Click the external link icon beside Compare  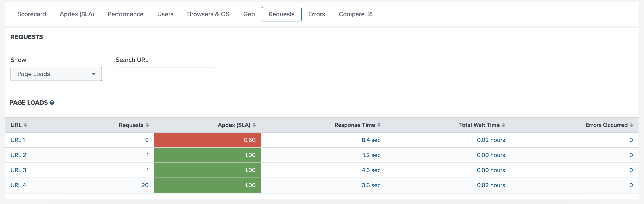coord(370,14)
